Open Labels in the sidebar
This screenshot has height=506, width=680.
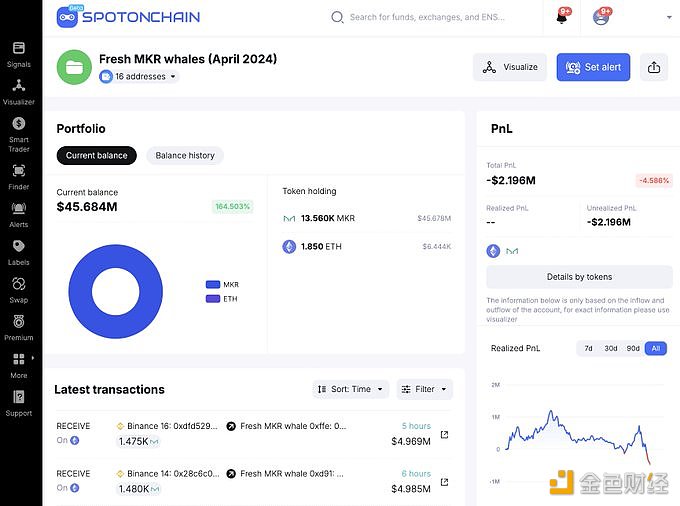19,251
